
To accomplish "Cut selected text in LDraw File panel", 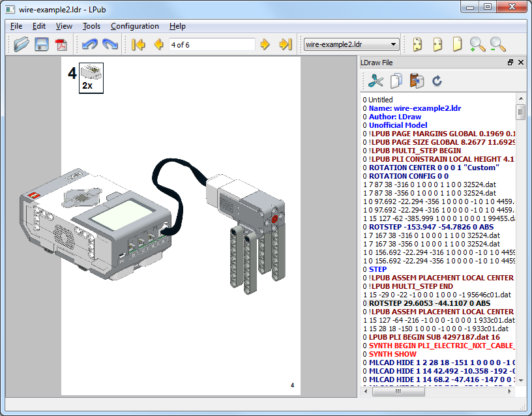I will click(376, 81).
